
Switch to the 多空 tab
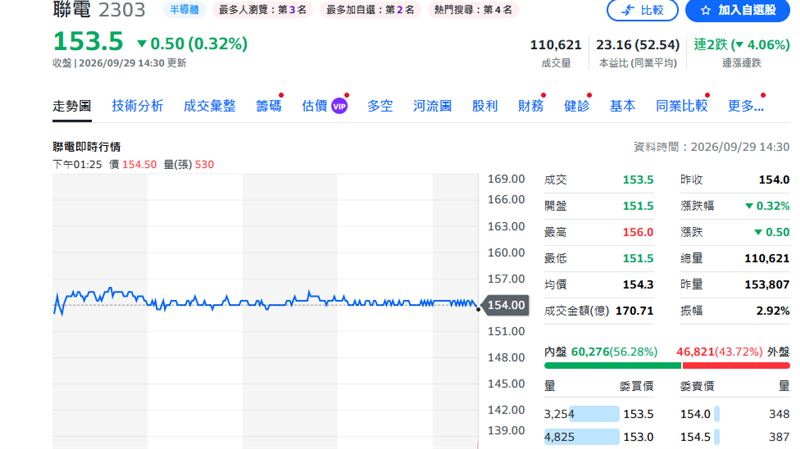coord(380,106)
